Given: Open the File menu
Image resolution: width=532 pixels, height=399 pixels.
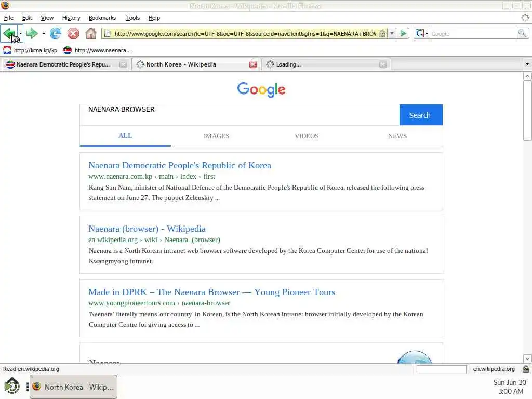Looking at the screenshot, I should pyautogui.click(x=8, y=18).
